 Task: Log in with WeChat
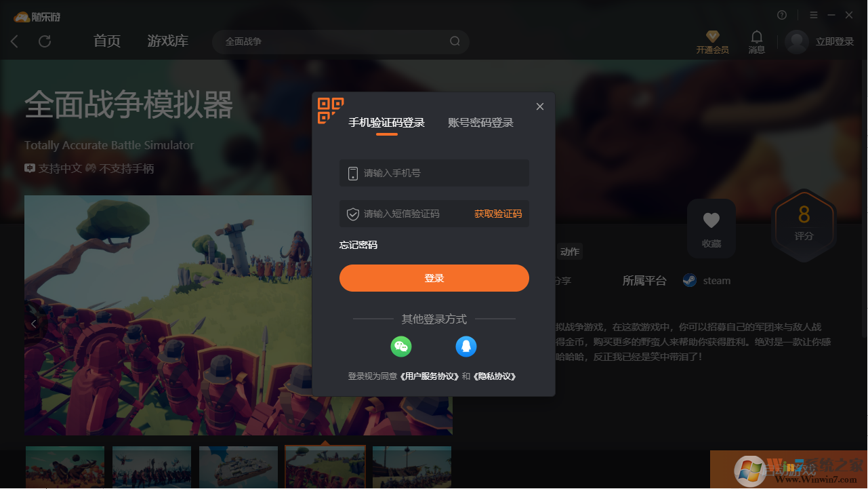pyautogui.click(x=401, y=346)
